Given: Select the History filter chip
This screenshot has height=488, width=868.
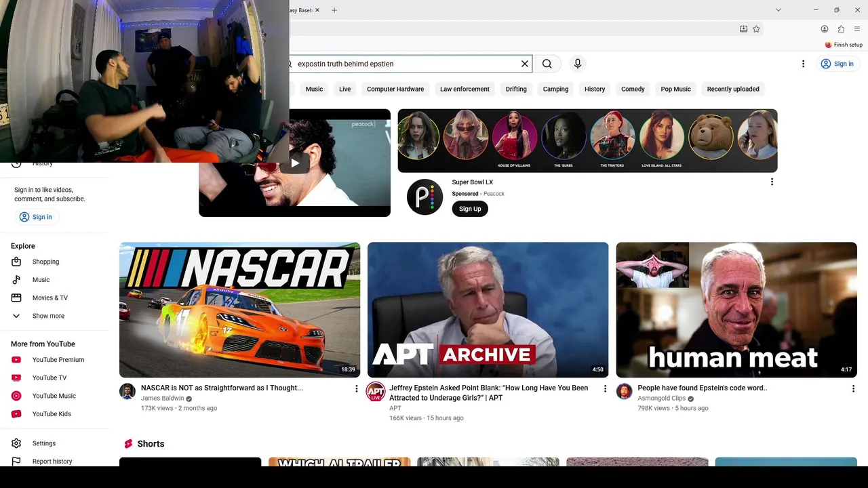Looking at the screenshot, I should 595,89.
